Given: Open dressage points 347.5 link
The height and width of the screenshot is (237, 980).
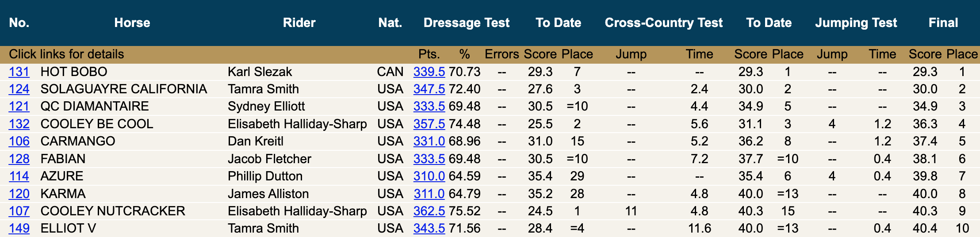Looking at the screenshot, I should point(429,89).
